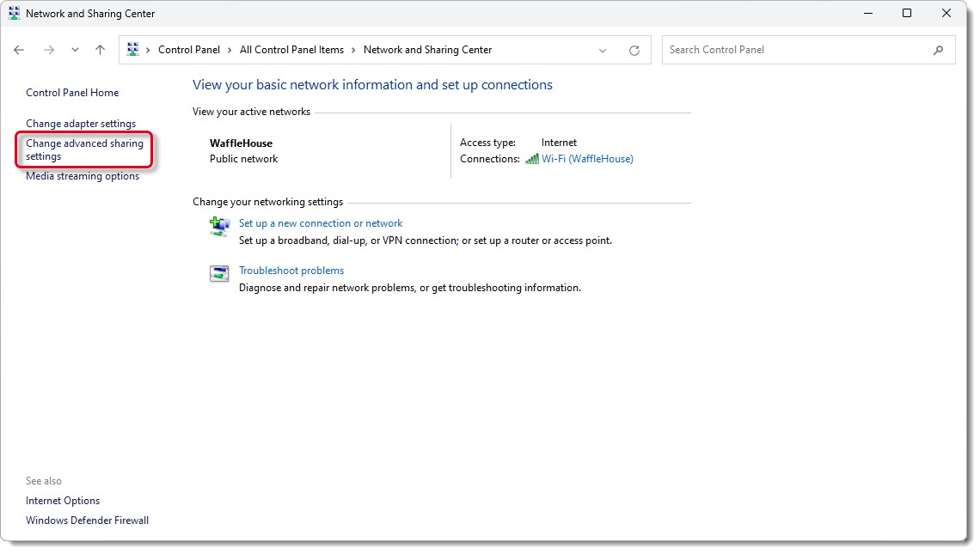Select All Control Panel Items in the breadcrumb

[292, 50]
